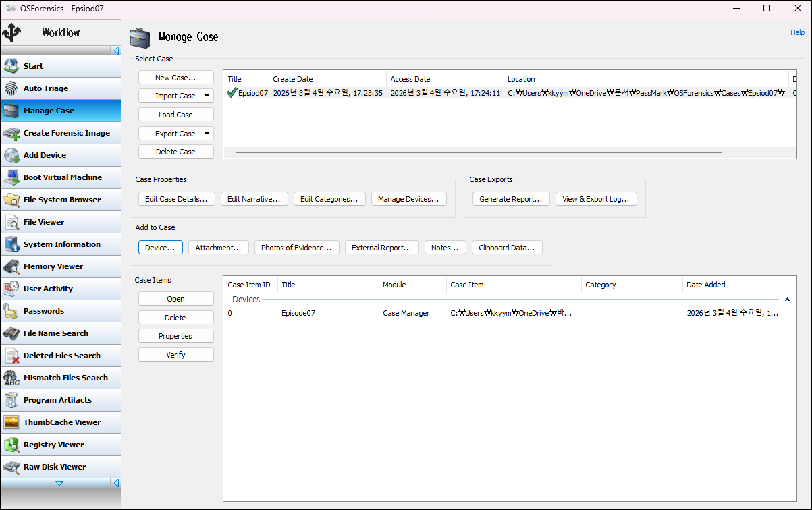Open the Add Device disc icon
Image resolution: width=812 pixels, height=510 pixels.
(11, 155)
